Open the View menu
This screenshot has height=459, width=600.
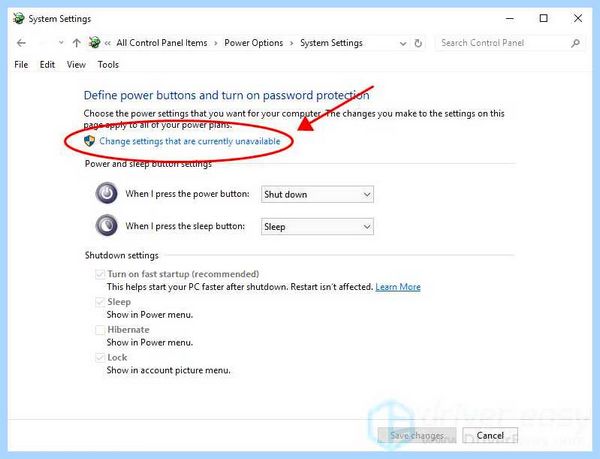pos(76,65)
